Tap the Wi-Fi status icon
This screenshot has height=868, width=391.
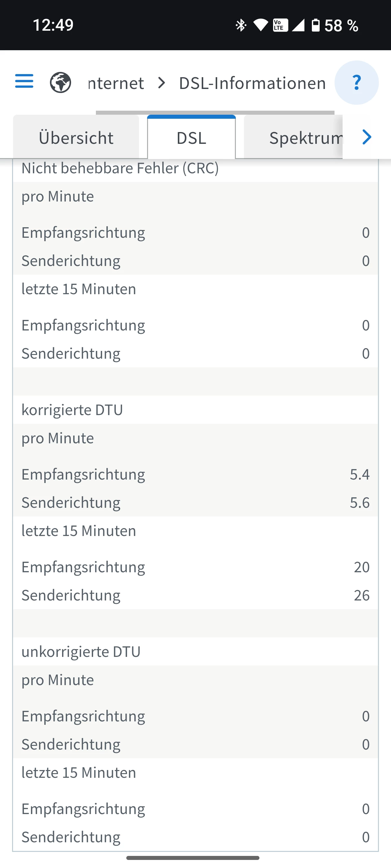click(260, 25)
